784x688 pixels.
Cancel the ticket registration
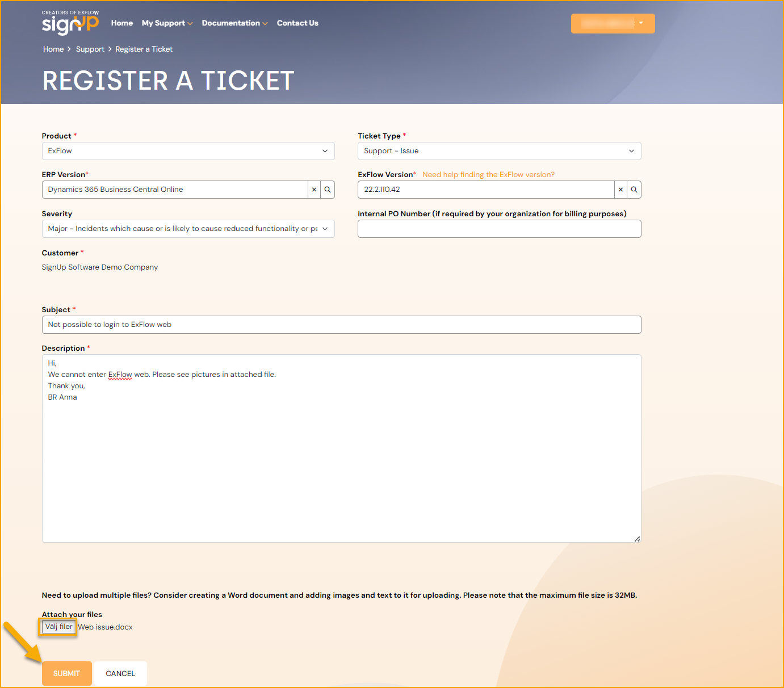point(120,673)
